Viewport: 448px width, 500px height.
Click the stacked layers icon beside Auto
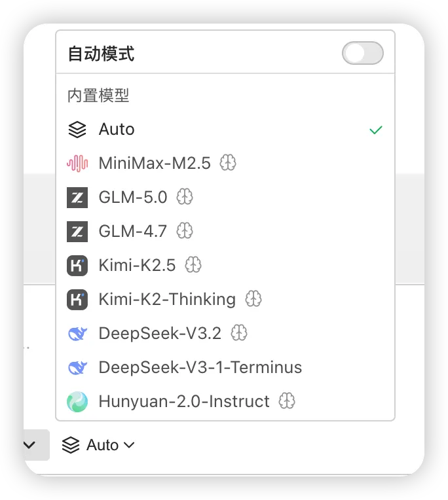pos(77,130)
